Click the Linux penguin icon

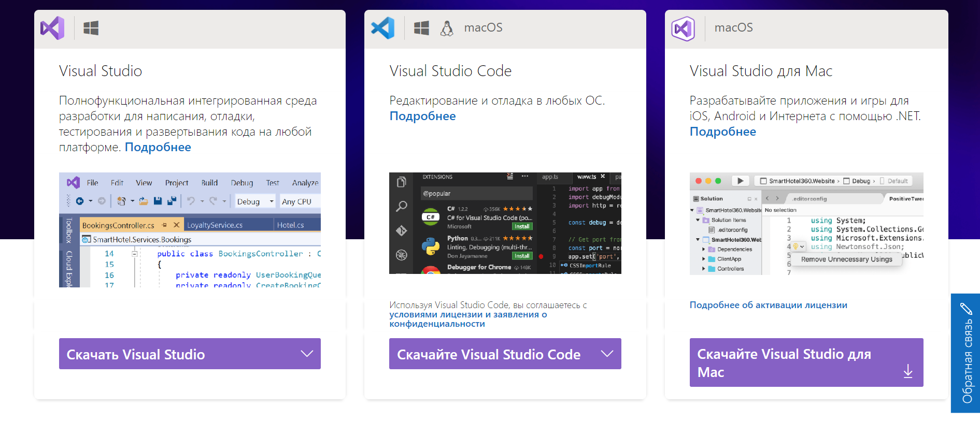tap(447, 28)
